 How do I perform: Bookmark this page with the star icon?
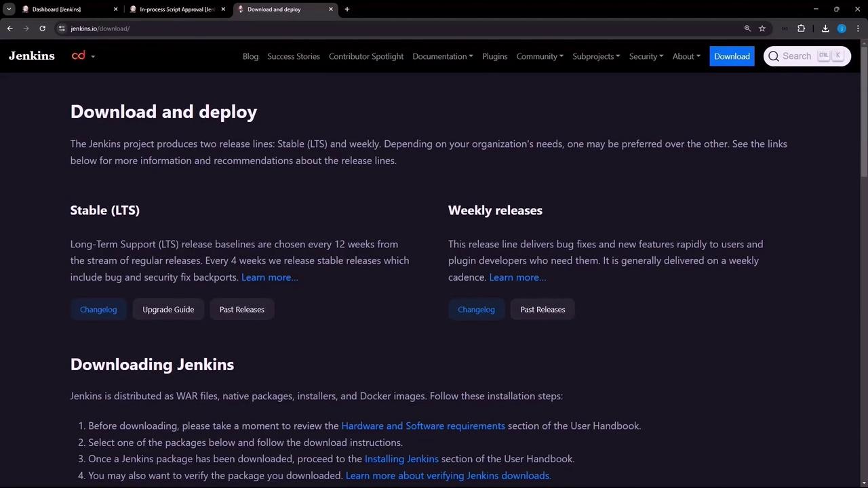coord(762,28)
